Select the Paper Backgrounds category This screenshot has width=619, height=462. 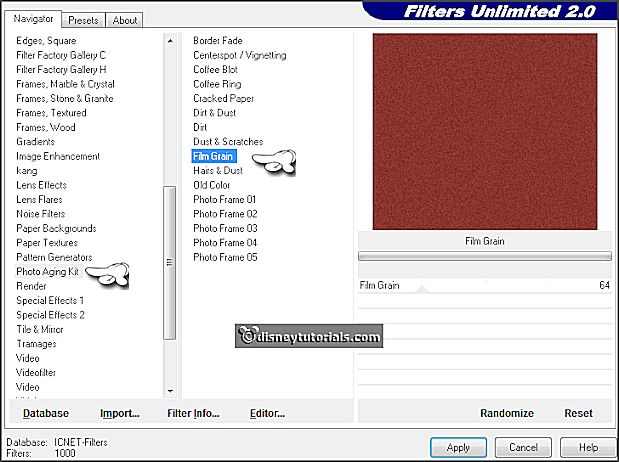click(56, 229)
